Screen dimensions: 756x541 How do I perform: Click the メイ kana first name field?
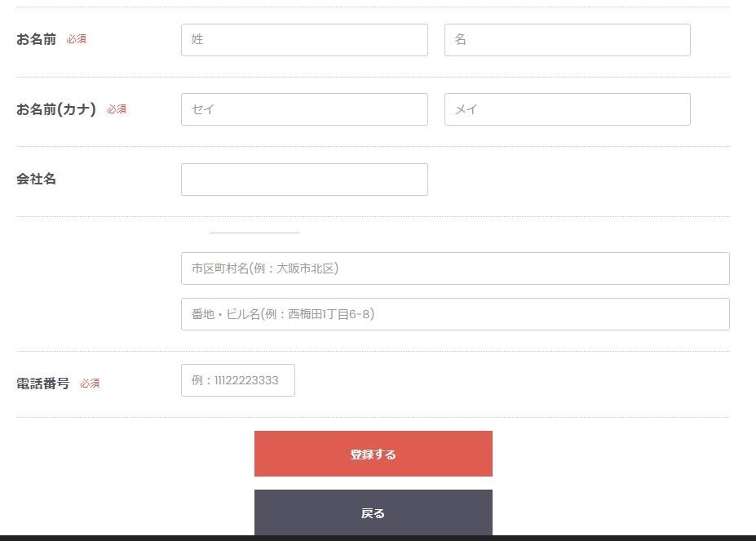pyautogui.click(x=567, y=109)
